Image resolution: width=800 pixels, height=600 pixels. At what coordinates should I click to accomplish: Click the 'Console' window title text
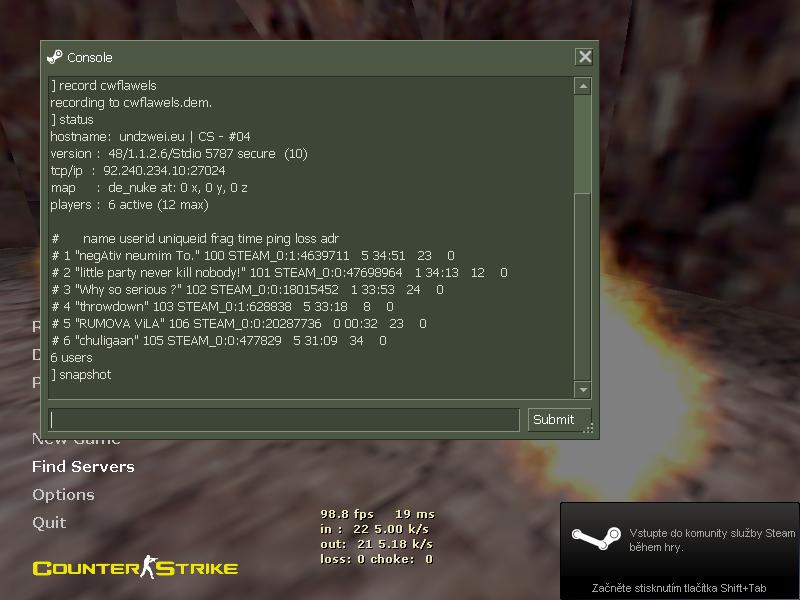(x=90, y=58)
